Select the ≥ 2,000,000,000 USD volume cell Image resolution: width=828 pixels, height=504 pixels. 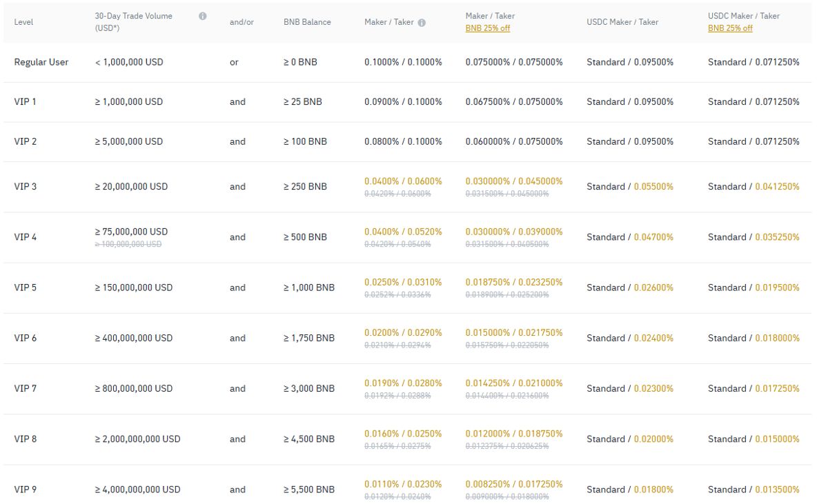(x=137, y=439)
